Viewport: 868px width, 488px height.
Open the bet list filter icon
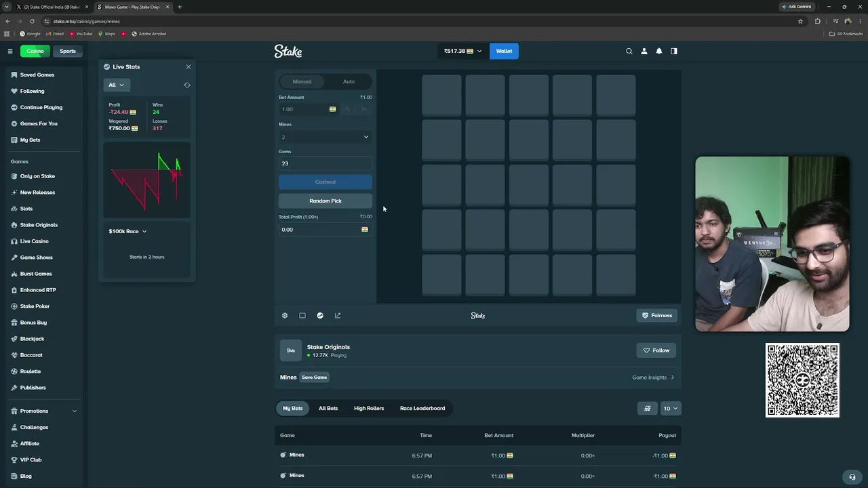[648, 408]
